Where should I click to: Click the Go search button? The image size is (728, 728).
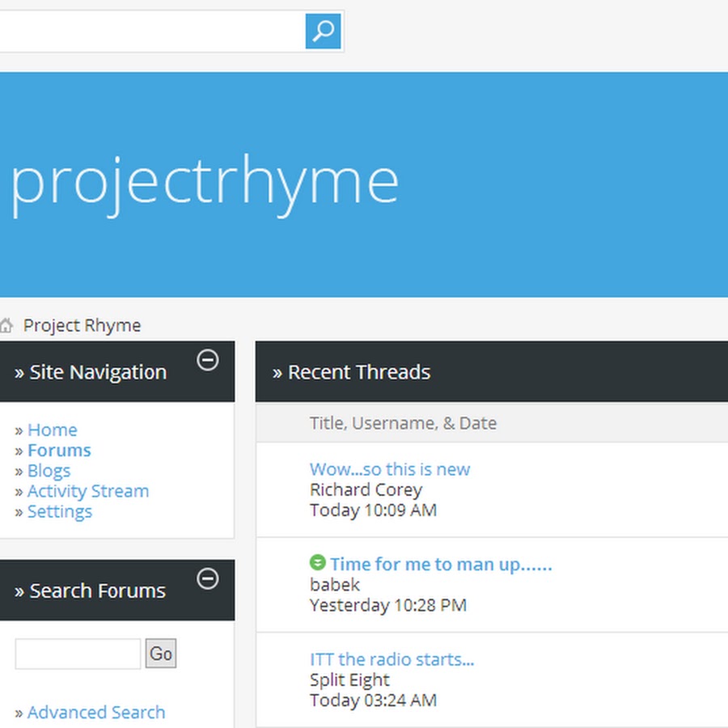[161, 654]
